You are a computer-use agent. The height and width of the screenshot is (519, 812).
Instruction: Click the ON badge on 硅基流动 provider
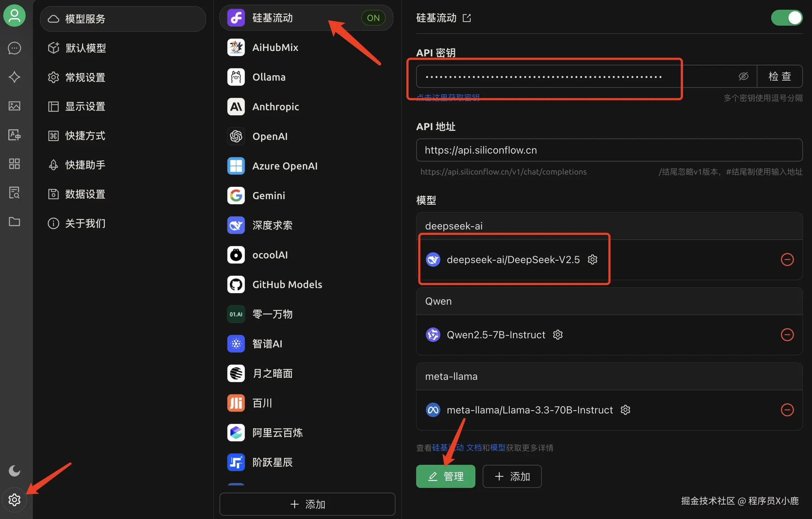point(373,18)
